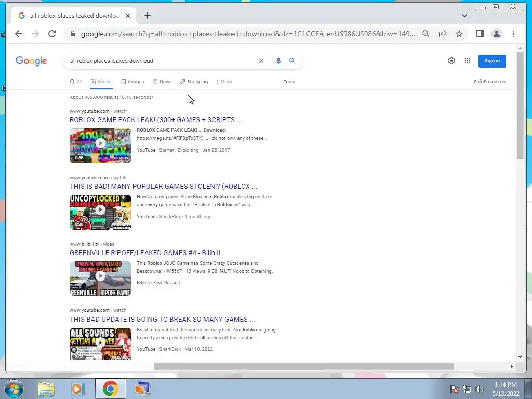The height and width of the screenshot is (399, 532).
Task: Share this page from the address bar
Action: (443, 34)
